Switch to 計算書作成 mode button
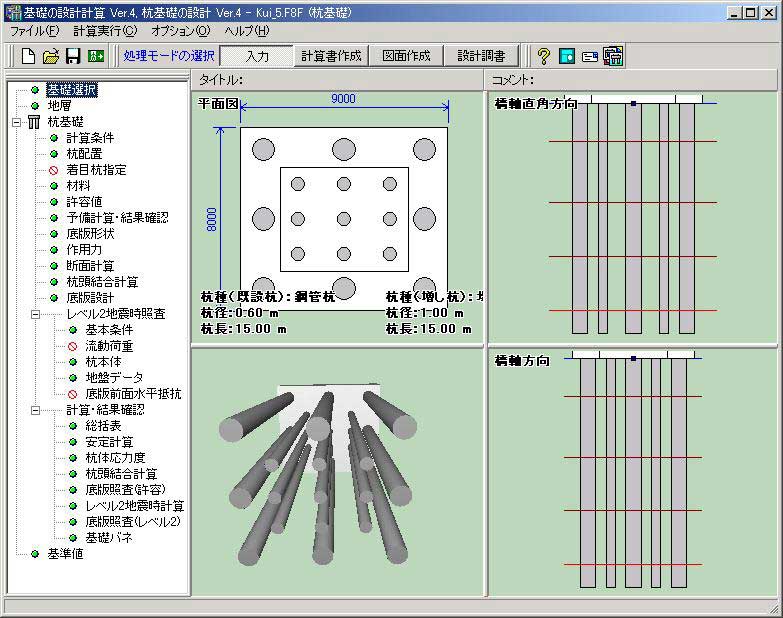 click(x=331, y=56)
